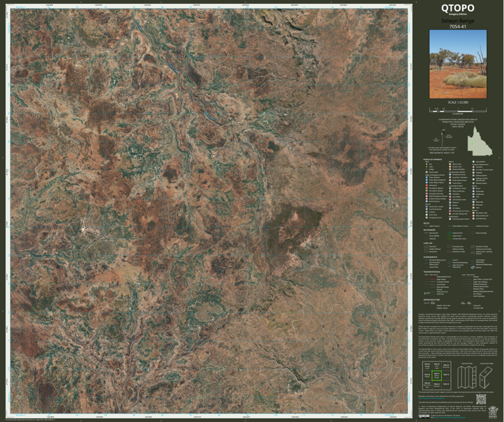Click the kilometres scale bar

coord(457,110)
